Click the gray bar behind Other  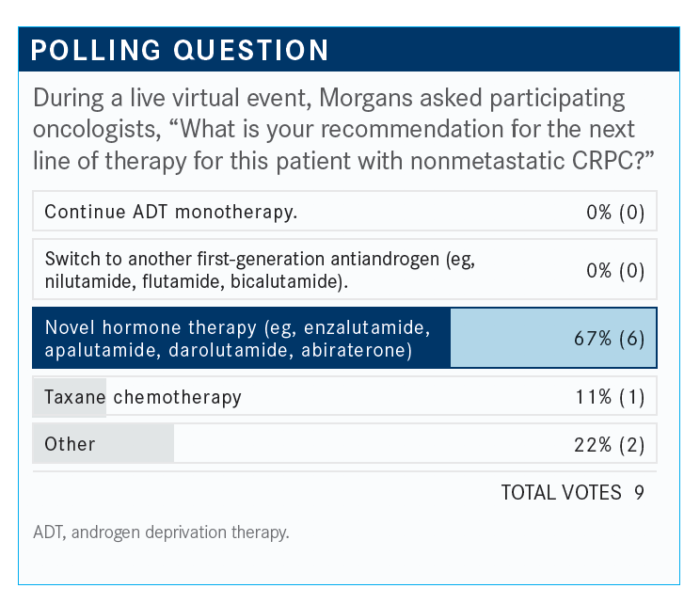point(103,444)
